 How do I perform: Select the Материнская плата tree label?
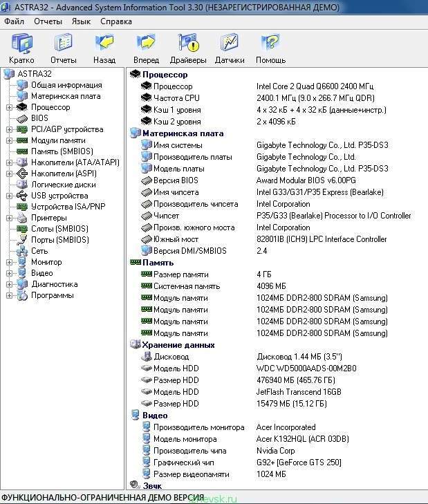pyautogui.click(x=66, y=96)
